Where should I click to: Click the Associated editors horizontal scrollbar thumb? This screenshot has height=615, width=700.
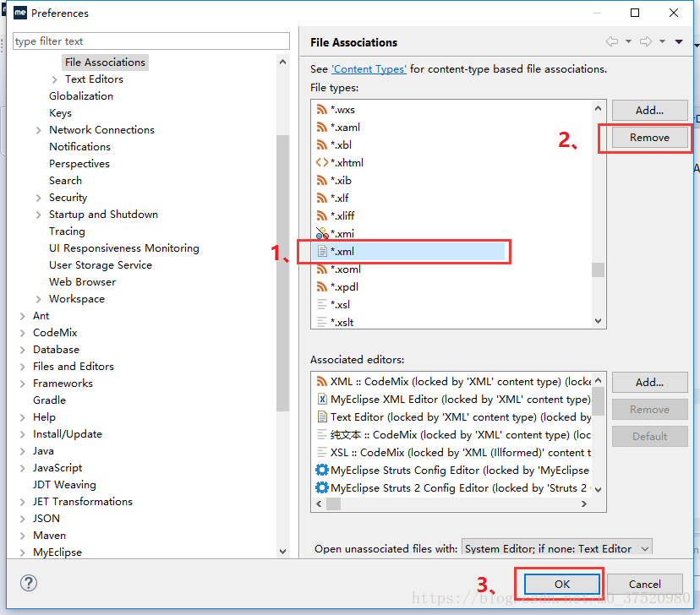(333, 504)
